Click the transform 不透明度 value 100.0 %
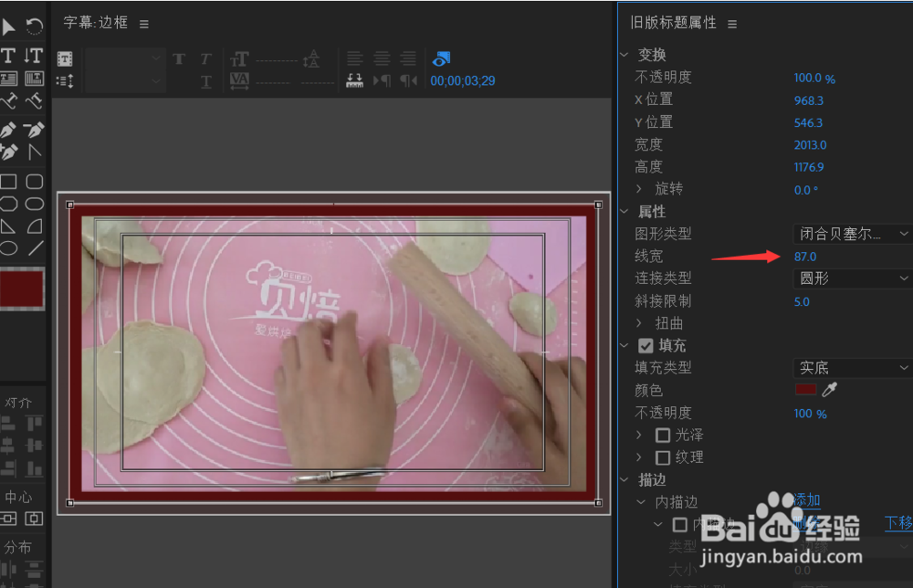 814,78
